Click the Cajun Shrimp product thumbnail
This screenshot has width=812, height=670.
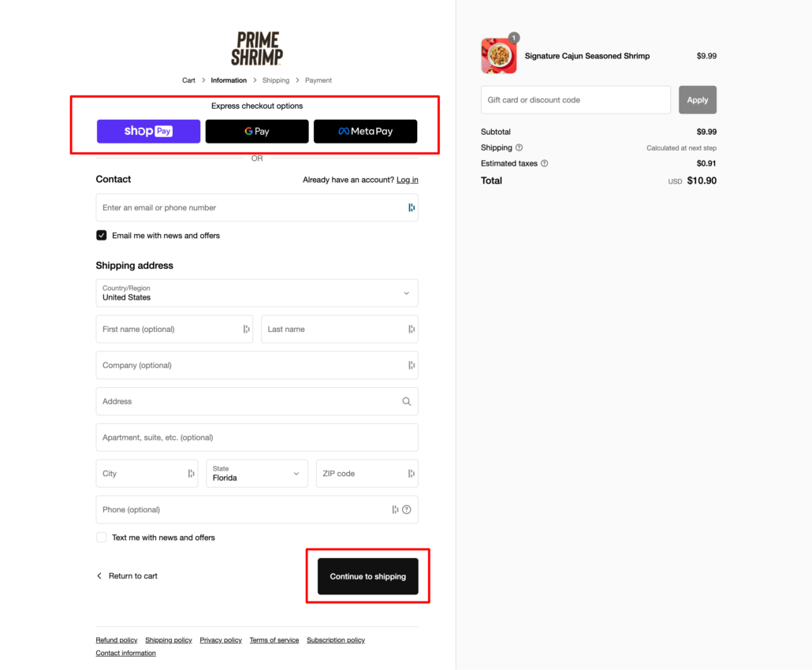499,55
